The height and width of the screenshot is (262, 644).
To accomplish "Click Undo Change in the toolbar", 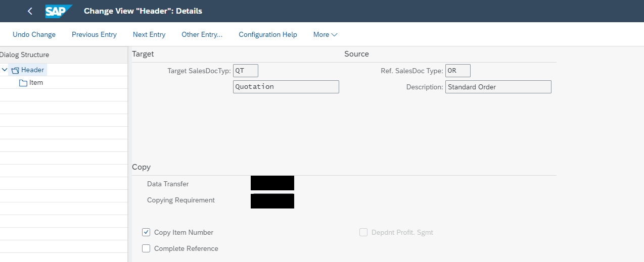I will click(34, 34).
